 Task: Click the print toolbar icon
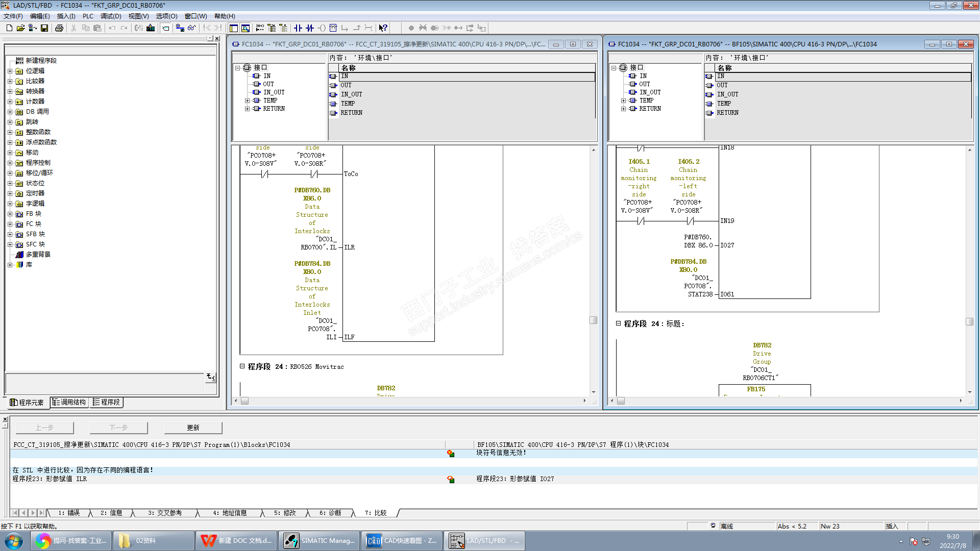tap(59, 28)
